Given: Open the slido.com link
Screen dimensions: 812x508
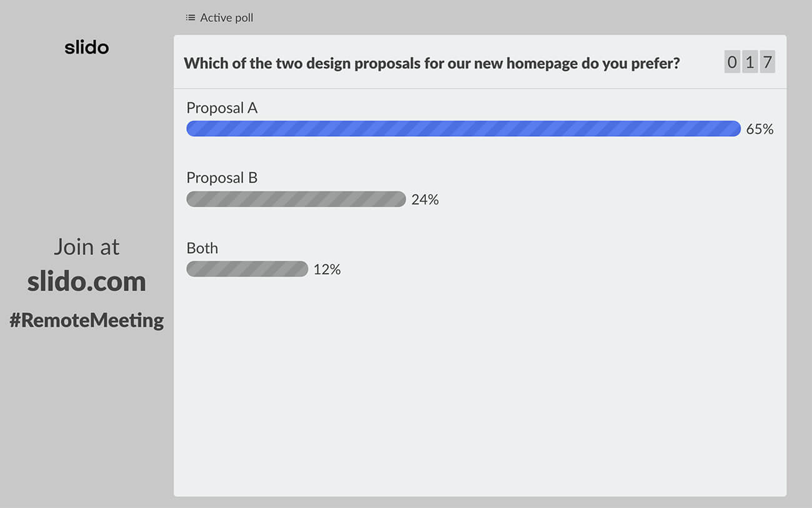Looking at the screenshot, I should [x=86, y=281].
